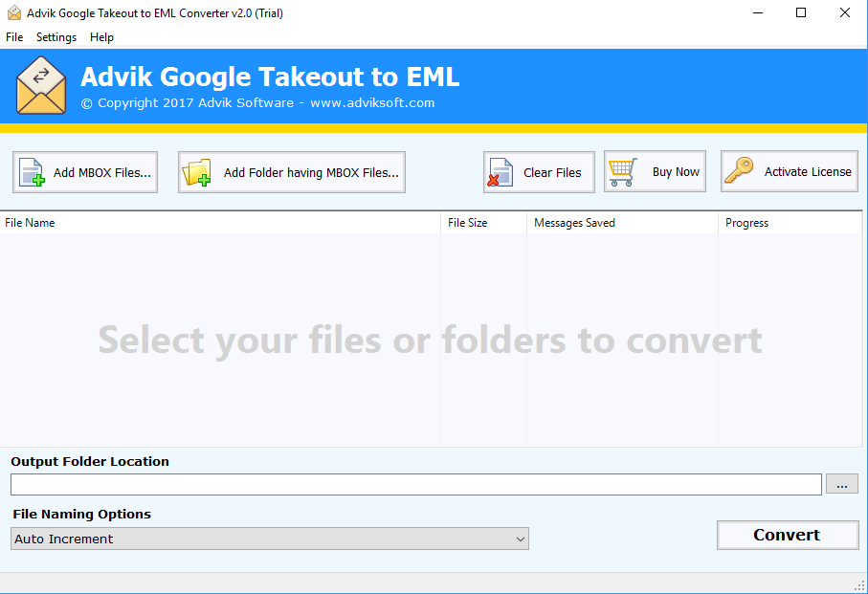Open the Help menu

(101, 37)
